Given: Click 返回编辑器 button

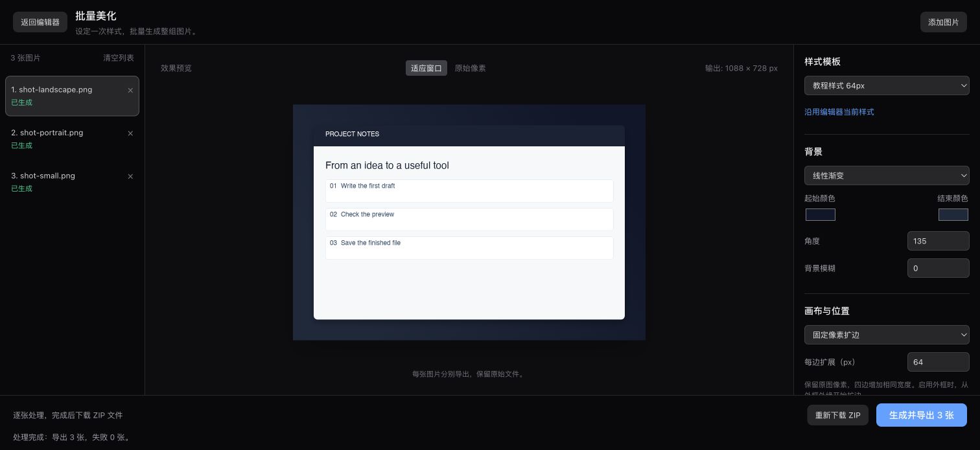Looking at the screenshot, I should click(40, 22).
